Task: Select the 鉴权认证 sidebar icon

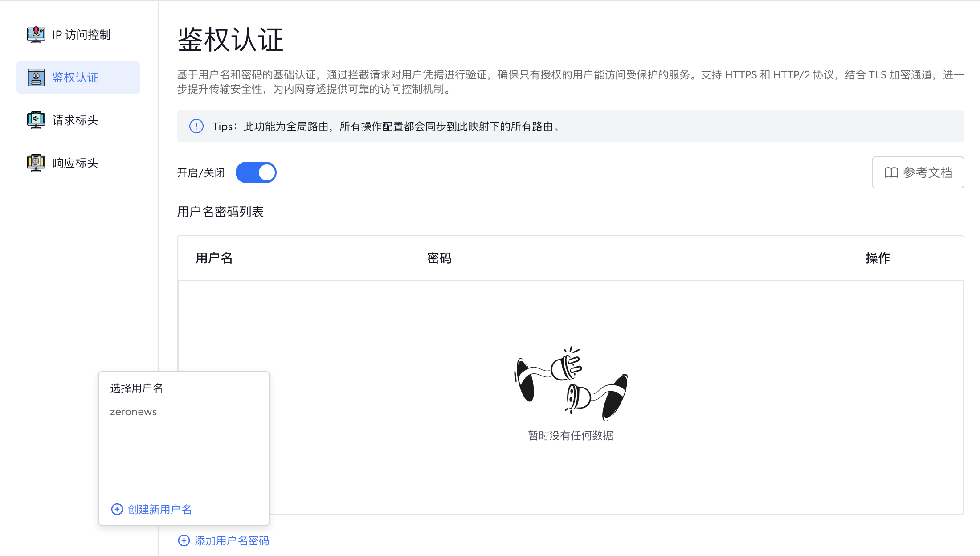Action: point(36,77)
